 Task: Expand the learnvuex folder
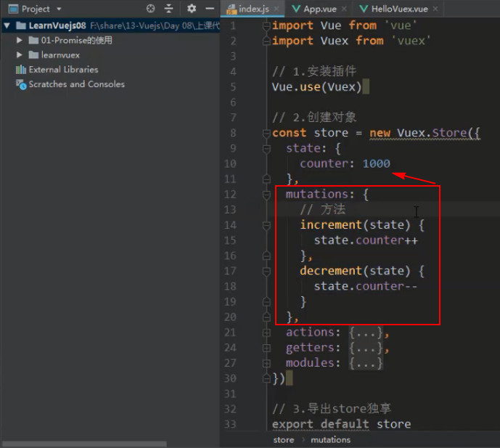click(20, 55)
